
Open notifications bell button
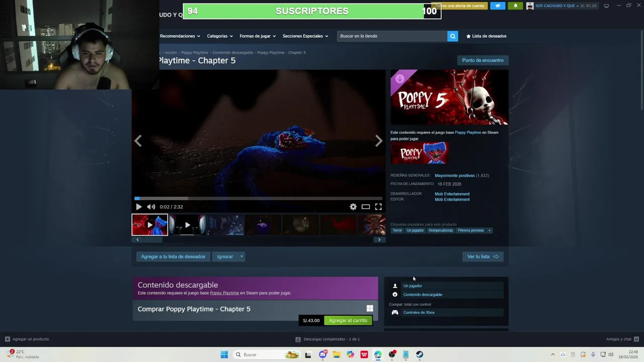tap(515, 6)
